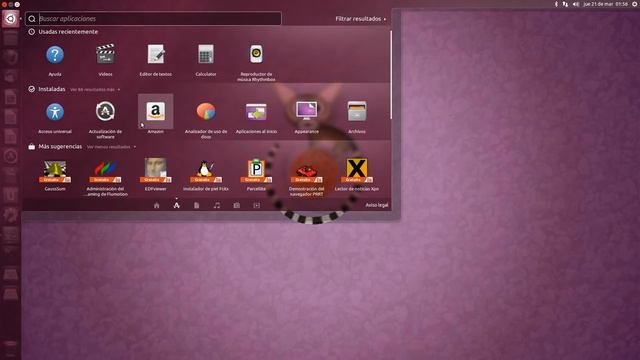Select the GaussSum suggested app
640x360 pixels.
point(55,171)
